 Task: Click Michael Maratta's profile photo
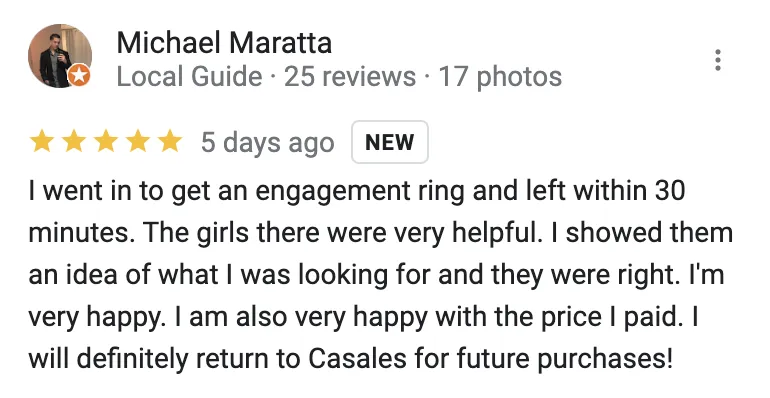(x=59, y=56)
